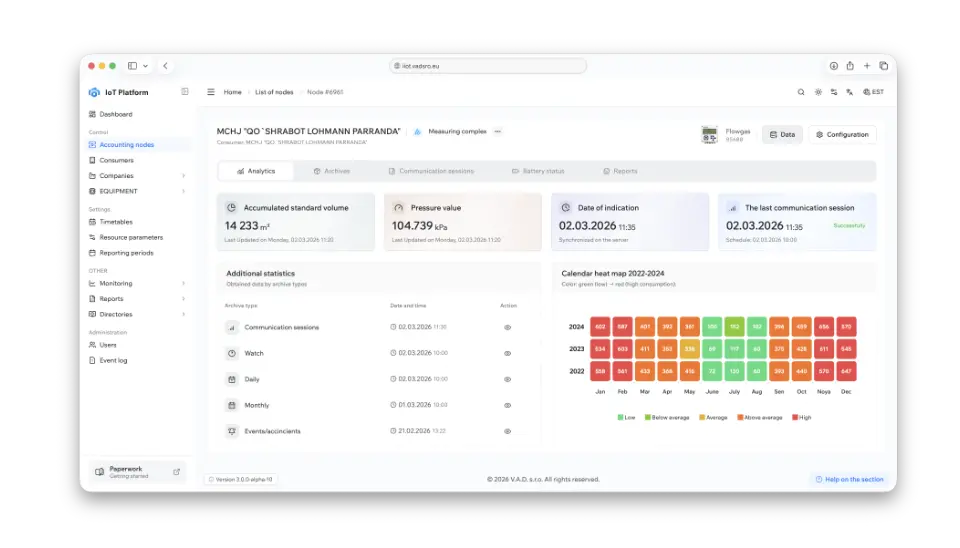Open search with magnifier icon
The width and height of the screenshot is (960, 548).
coord(801,92)
